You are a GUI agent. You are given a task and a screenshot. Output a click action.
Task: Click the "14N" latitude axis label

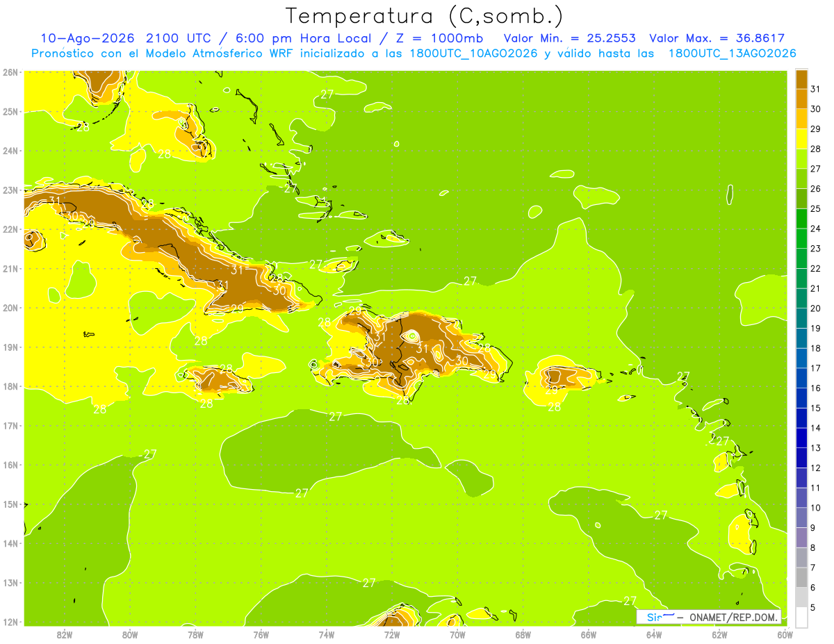(x=10, y=543)
